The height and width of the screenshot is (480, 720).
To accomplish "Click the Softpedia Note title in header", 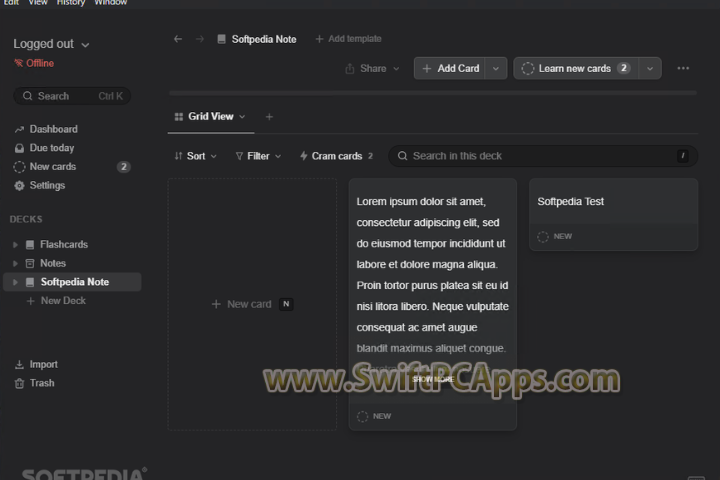I will [x=264, y=40].
